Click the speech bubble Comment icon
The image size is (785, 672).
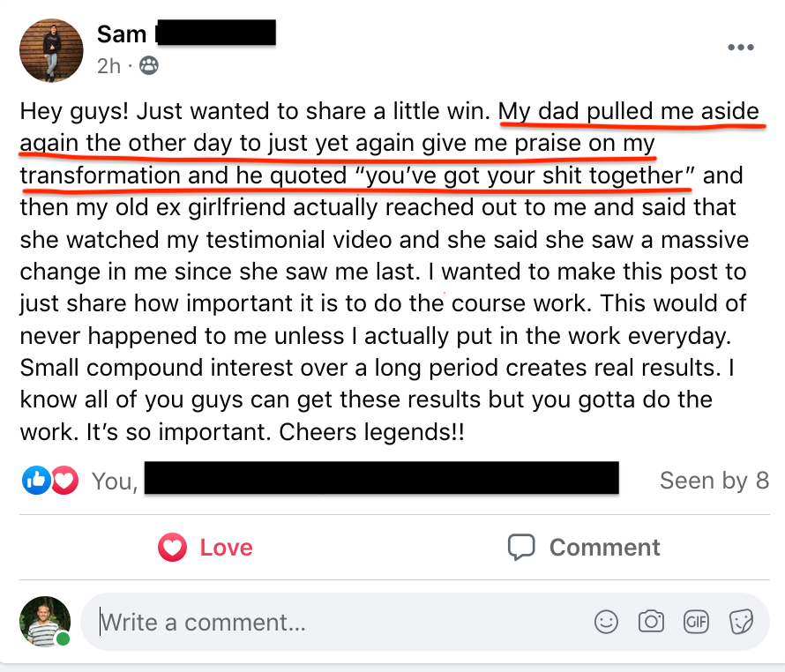(521, 547)
